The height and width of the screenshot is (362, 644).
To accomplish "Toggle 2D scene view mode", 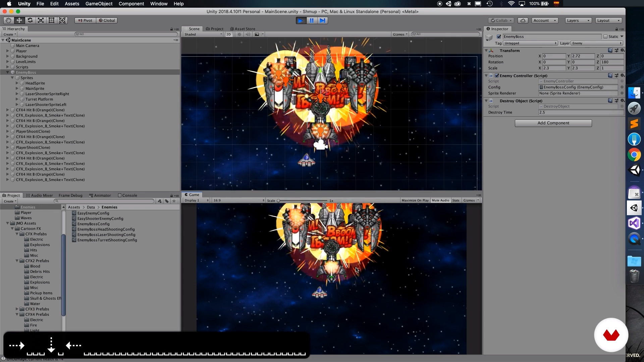I will [x=228, y=34].
